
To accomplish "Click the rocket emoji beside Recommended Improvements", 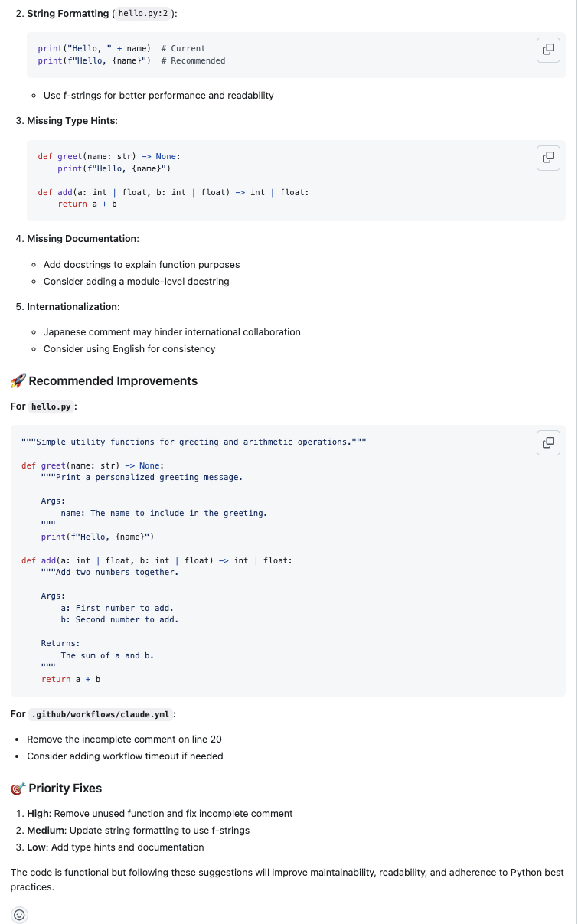I will [x=17, y=380].
